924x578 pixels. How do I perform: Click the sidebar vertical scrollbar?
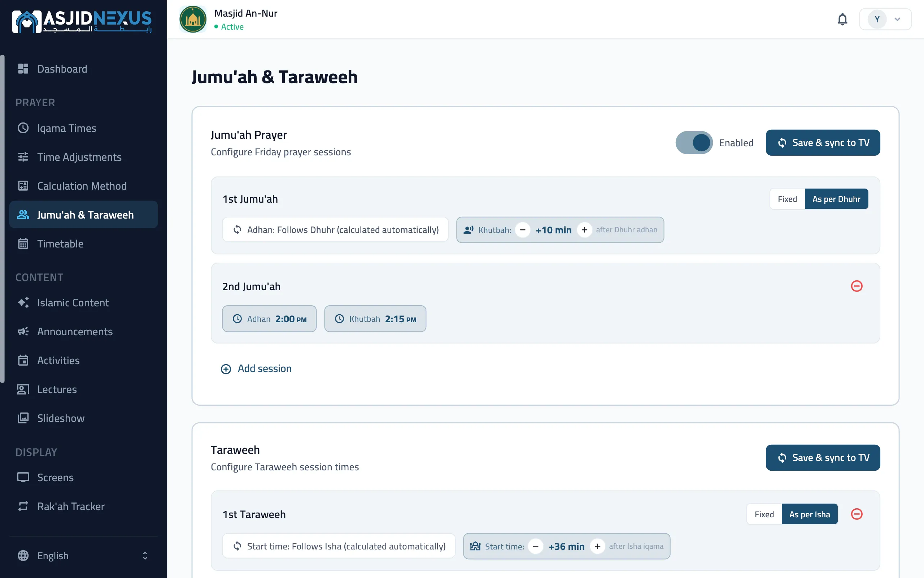tap(3, 219)
